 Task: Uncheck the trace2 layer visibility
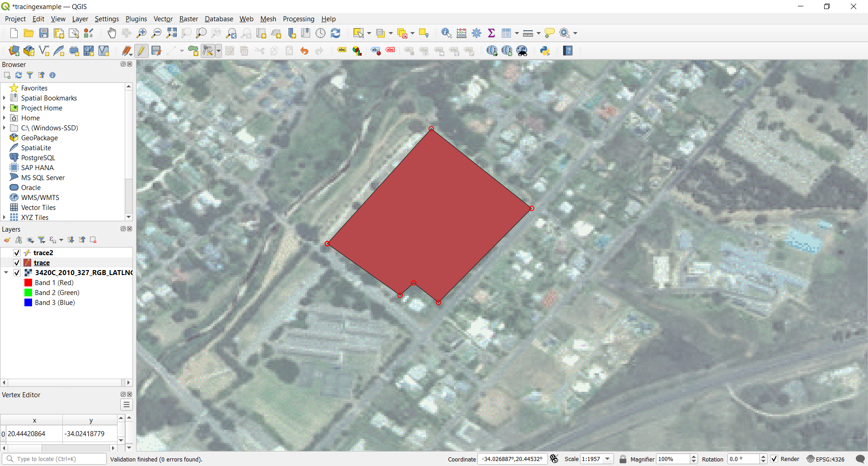tap(16, 252)
